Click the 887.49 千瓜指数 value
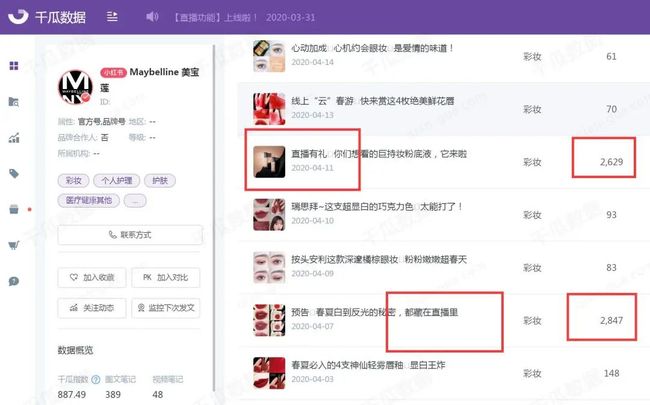This screenshot has height=405, width=650. 72,395
